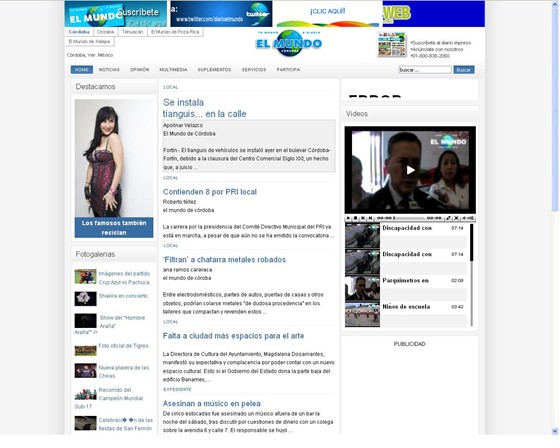
Task: Open 'Shakira en concierto' gallery thumbnail
Action: [x=85, y=299]
